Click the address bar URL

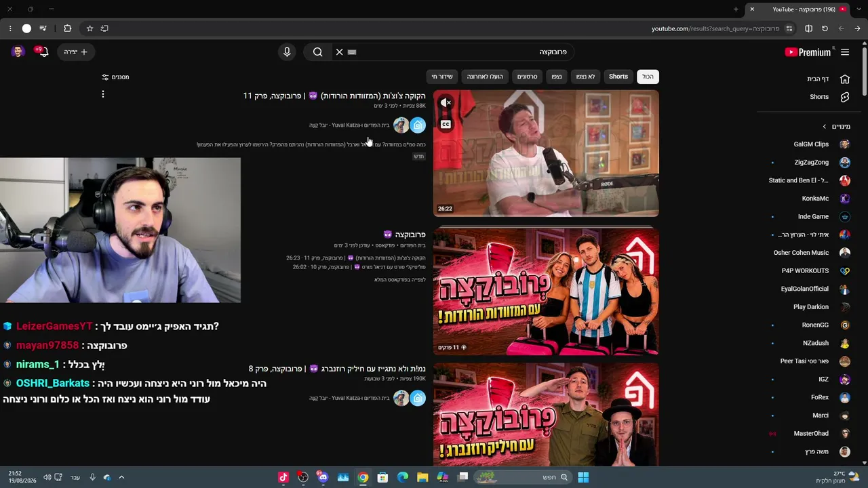point(715,28)
